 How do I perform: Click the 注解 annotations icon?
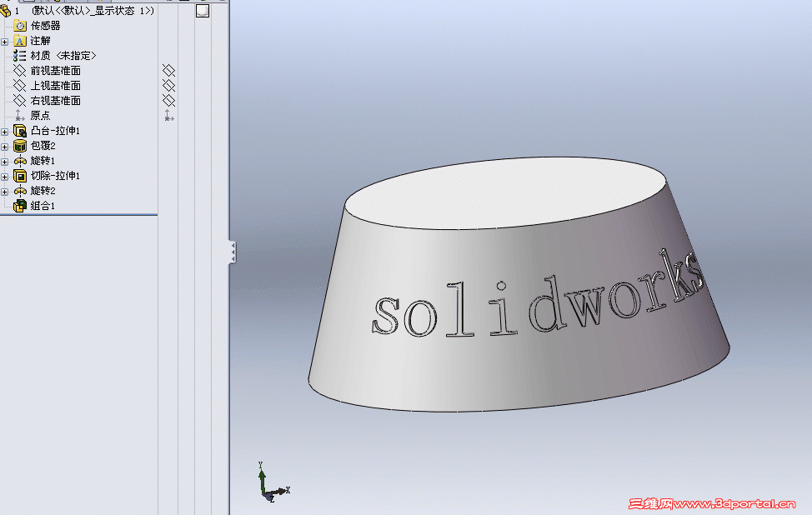click(20, 41)
